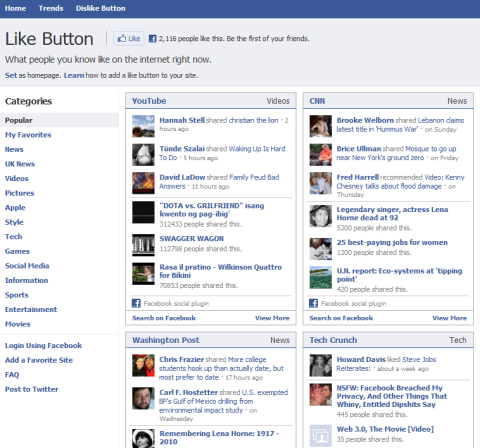Select the UK News category
Screen dimensions: 480x448
pos(20,164)
